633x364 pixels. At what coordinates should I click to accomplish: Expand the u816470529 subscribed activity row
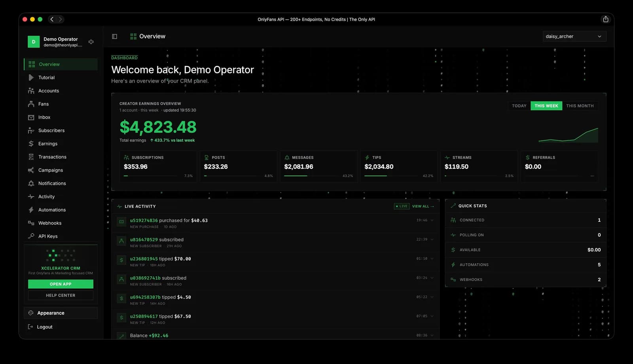[432, 240]
